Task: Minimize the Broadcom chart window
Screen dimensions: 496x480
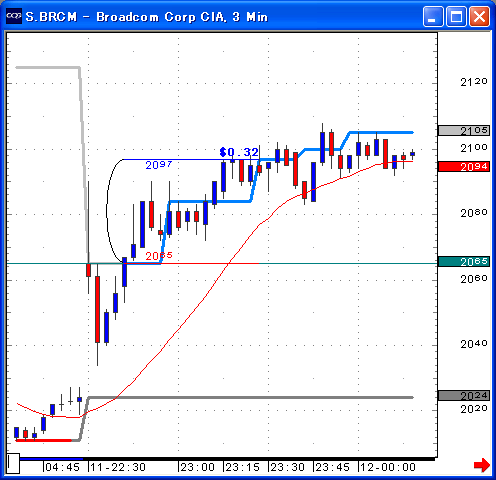Action: coord(433,16)
